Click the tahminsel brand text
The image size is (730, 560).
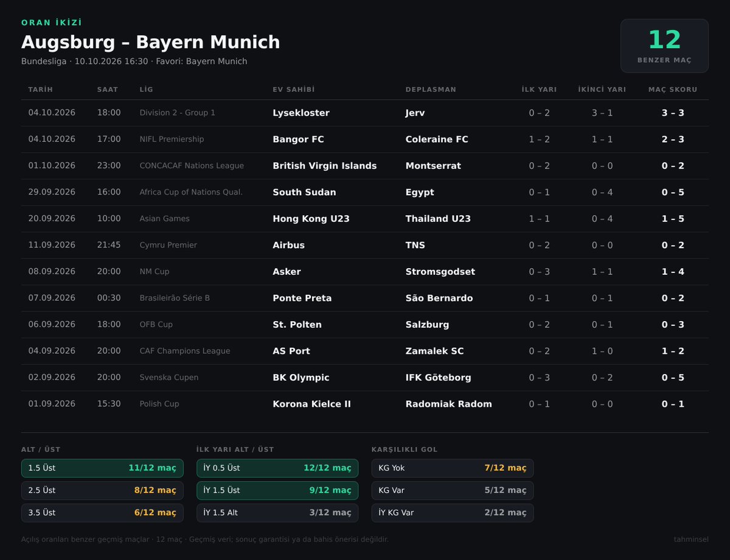coord(691,539)
